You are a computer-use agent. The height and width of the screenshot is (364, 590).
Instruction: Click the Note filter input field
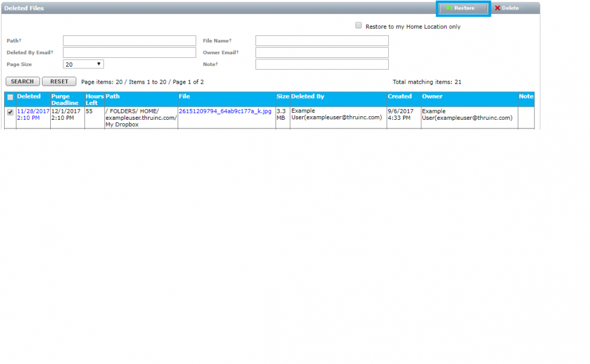(x=322, y=64)
